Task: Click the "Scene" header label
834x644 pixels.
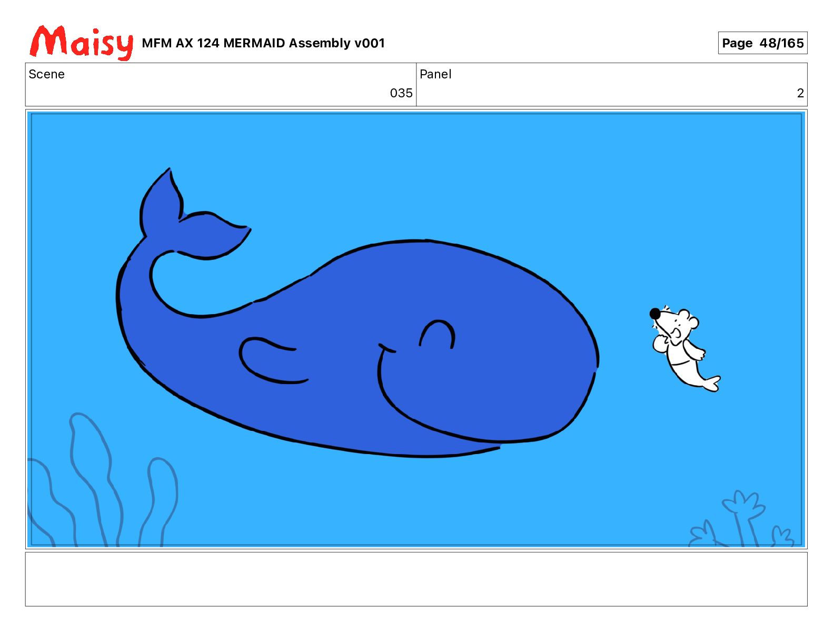Action: coord(47,74)
